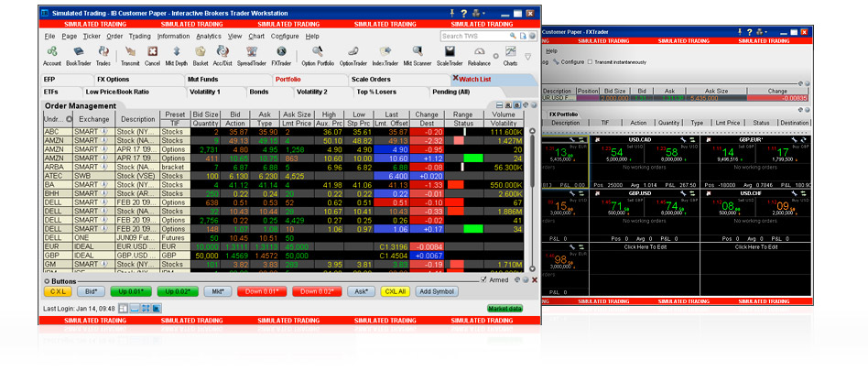This screenshot has height=371, width=868.
Task: Click the Transmit order icon
Action: pyautogui.click(x=131, y=51)
